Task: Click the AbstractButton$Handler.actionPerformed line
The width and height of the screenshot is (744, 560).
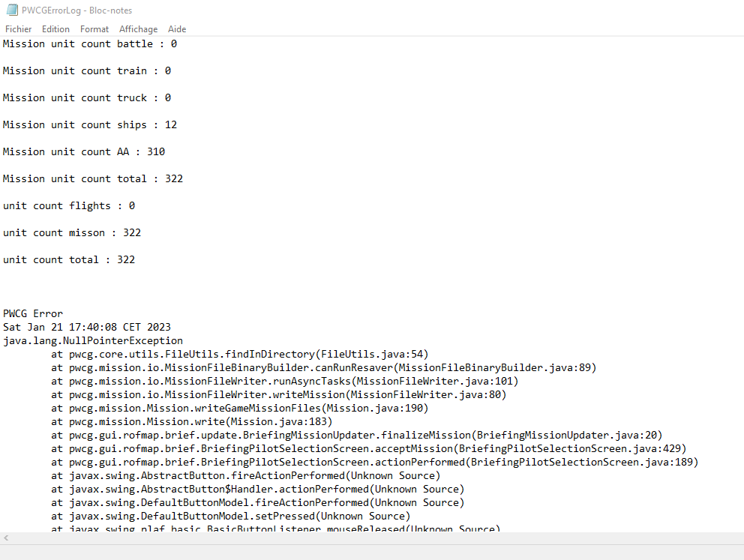Action: click(258, 489)
